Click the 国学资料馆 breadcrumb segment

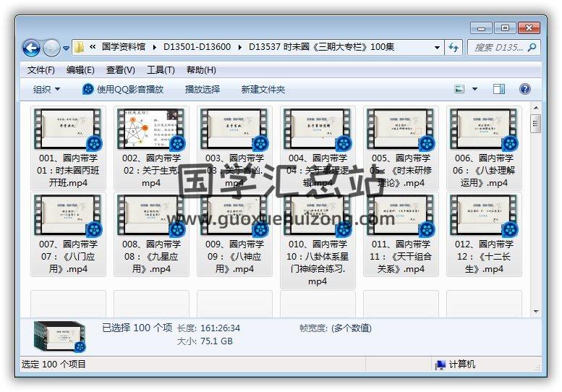coord(124,47)
